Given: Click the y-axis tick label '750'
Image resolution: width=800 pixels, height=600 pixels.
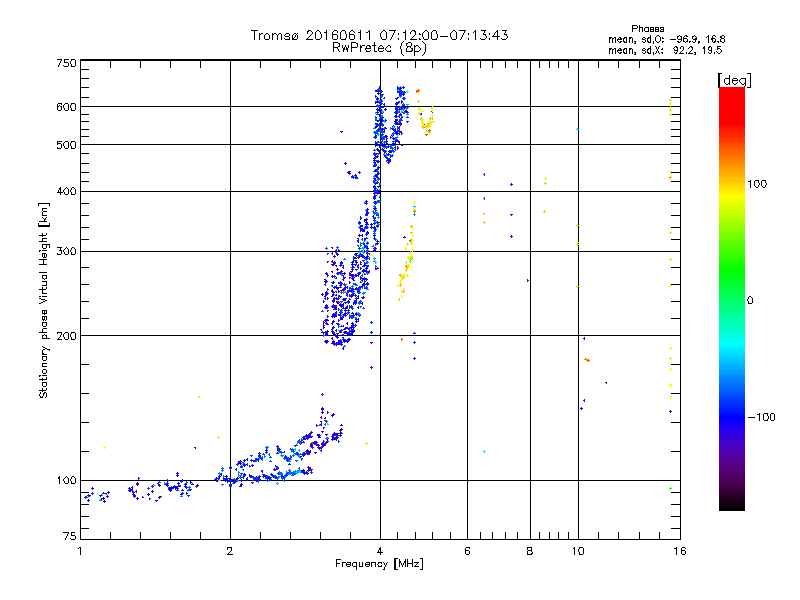Looking at the screenshot, I should [66, 63].
